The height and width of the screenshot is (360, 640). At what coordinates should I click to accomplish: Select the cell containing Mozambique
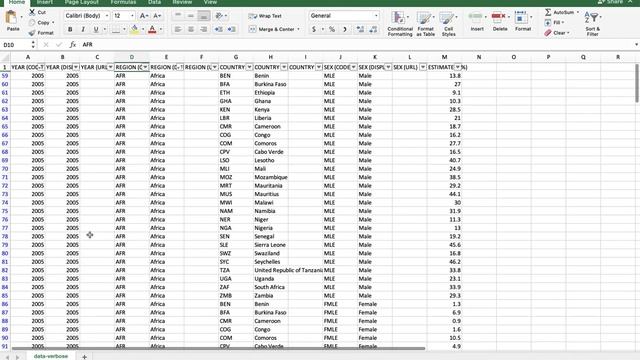pos(271,177)
